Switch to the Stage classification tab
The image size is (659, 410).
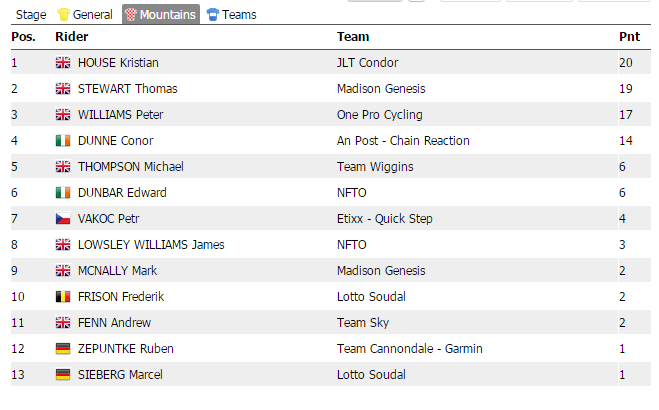tap(31, 15)
